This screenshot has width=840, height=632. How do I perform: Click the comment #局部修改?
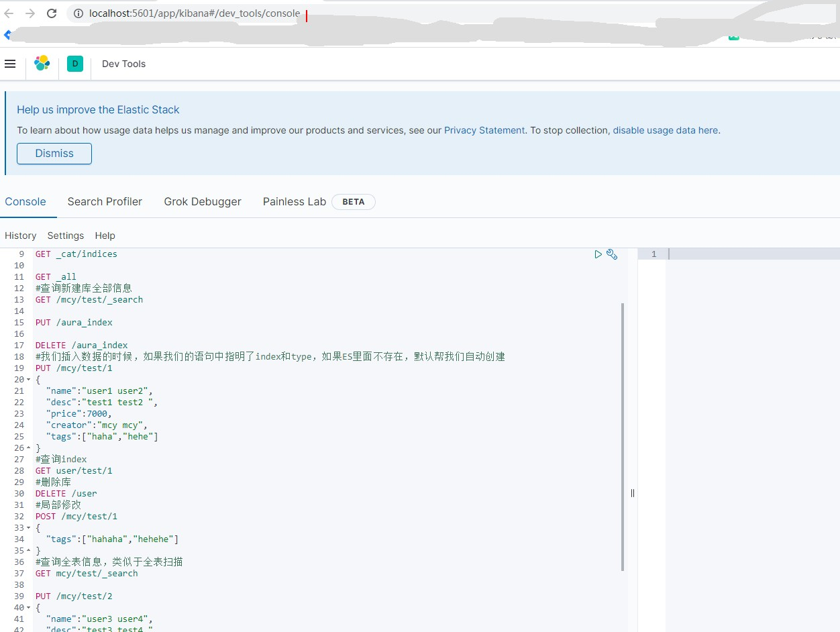(x=58, y=505)
